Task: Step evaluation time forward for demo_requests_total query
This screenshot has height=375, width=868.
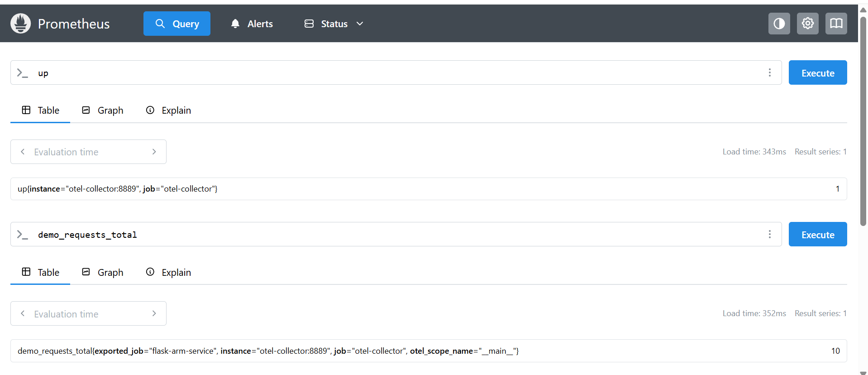Action: pyautogui.click(x=154, y=313)
